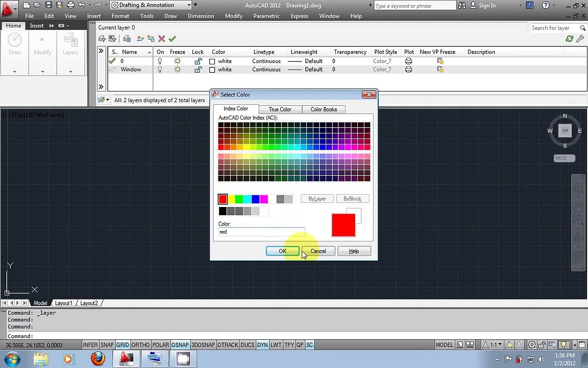Open the Layer States Manager icon

click(x=127, y=39)
